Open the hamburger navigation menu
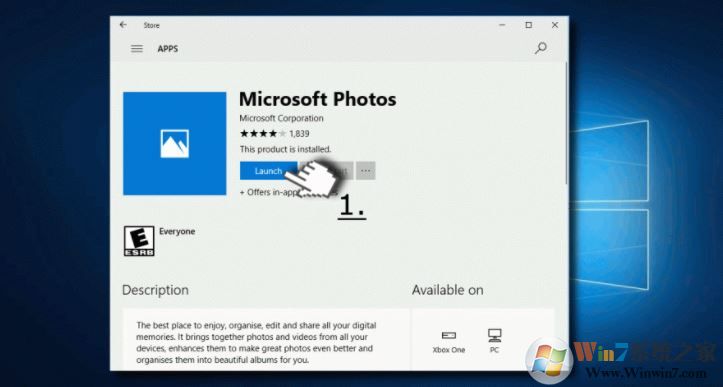This screenshot has width=723, height=387. (x=137, y=48)
